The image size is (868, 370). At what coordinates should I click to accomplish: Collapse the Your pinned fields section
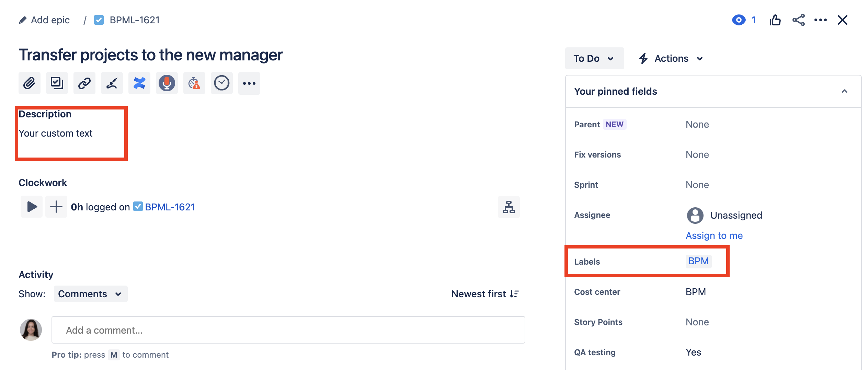click(x=844, y=91)
